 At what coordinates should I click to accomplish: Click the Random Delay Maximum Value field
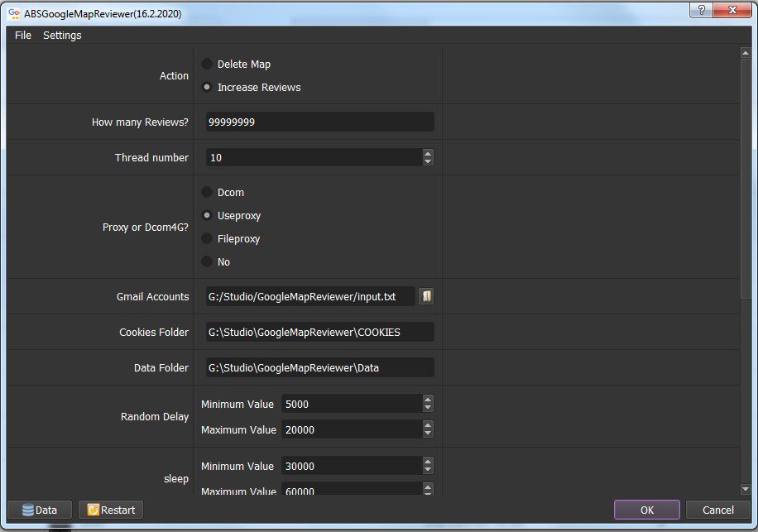[352, 429]
